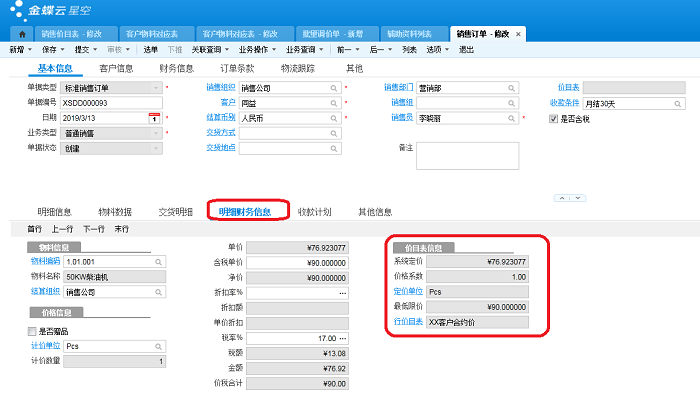Select the 明细财务信息 tab
This screenshot has width=700, height=393.
tap(245, 212)
